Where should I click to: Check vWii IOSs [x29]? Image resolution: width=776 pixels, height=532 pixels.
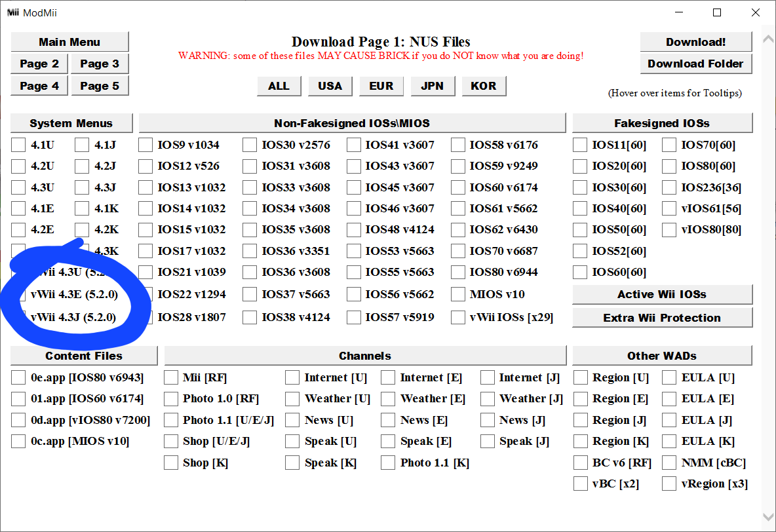(457, 317)
